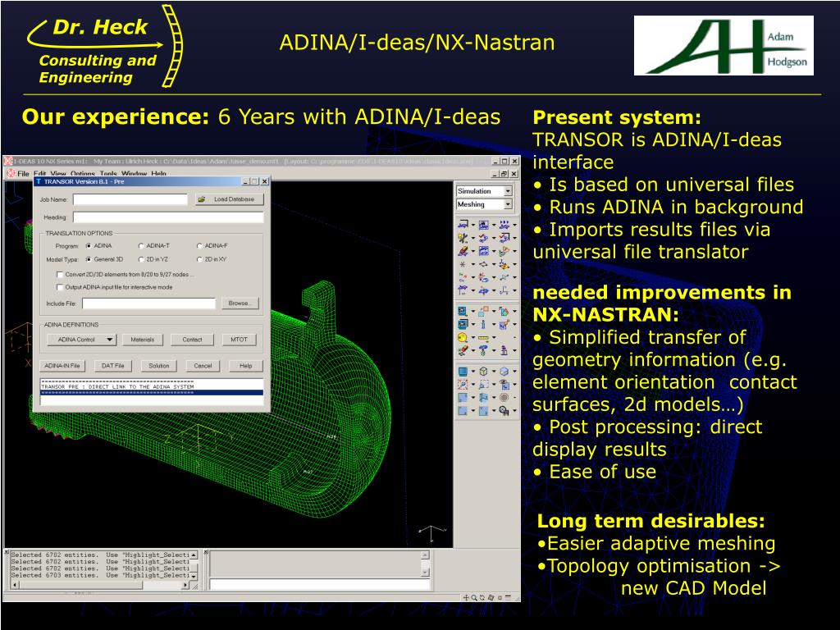Open the Simulation application dropdown
Screen dimensions: 840x630
[x=507, y=191]
